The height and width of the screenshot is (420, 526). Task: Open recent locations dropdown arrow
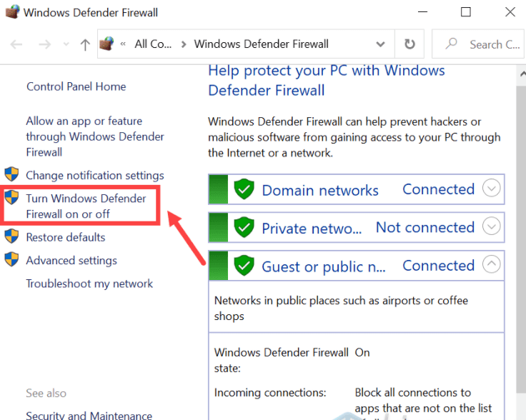65,44
